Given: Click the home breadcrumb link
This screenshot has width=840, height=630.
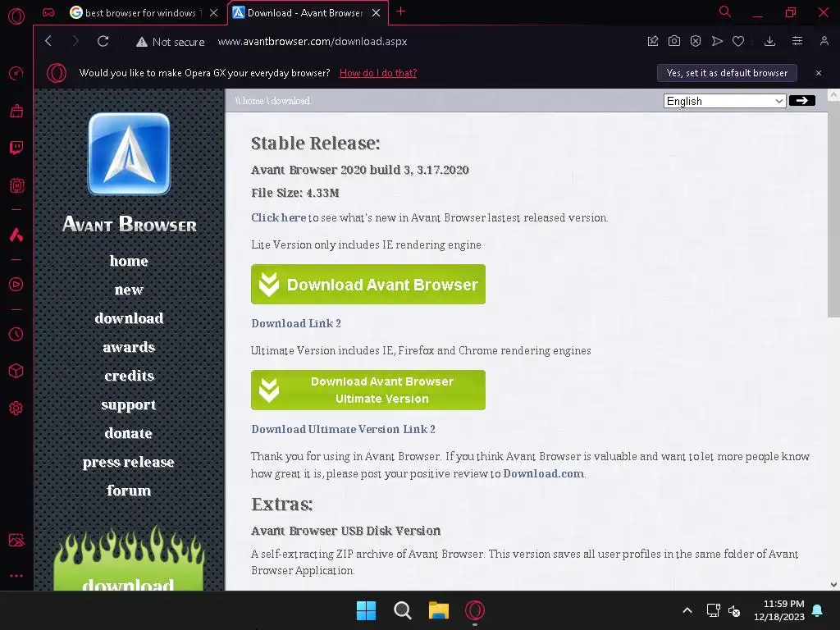Looking at the screenshot, I should (x=252, y=101).
